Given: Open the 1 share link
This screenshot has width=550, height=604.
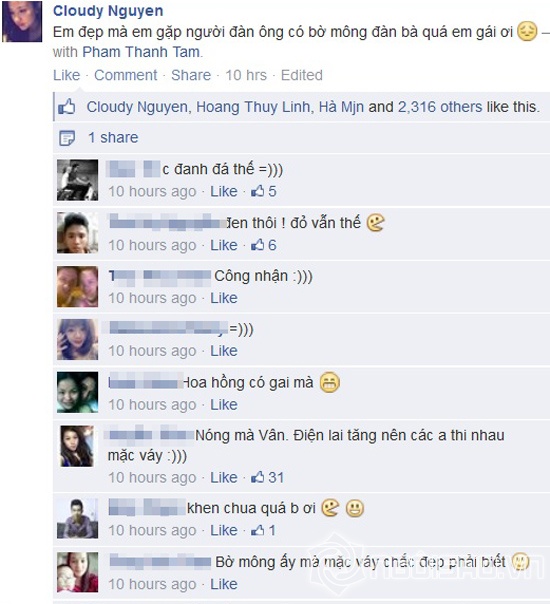Looking at the screenshot, I should point(113,138).
